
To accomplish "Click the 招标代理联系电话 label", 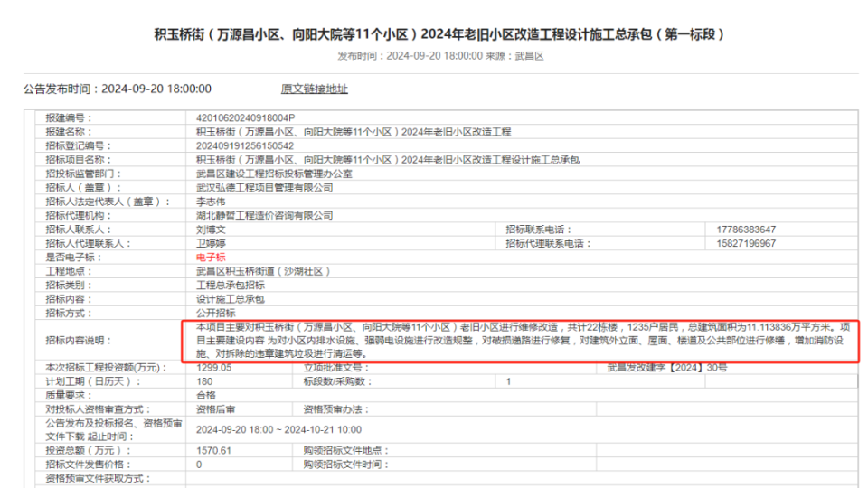I will 548,243.
